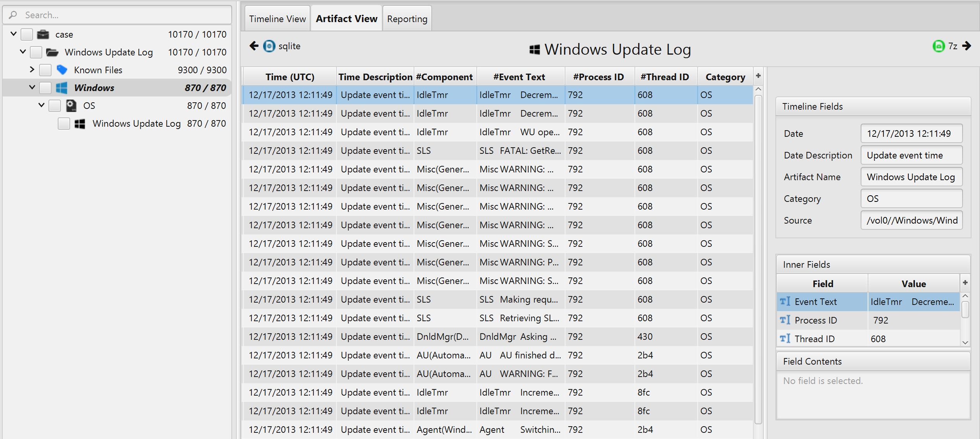Screen dimensions: 980x439
Task: Click the Date field showing 12/17/2013 12:11:49
Action: 911,134
